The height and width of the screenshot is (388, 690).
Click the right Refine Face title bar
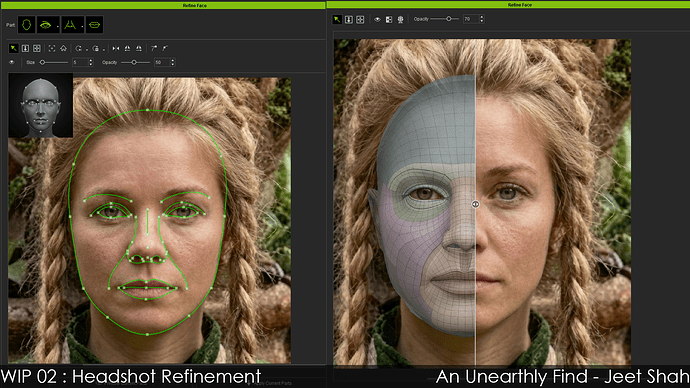pos(508,5)
